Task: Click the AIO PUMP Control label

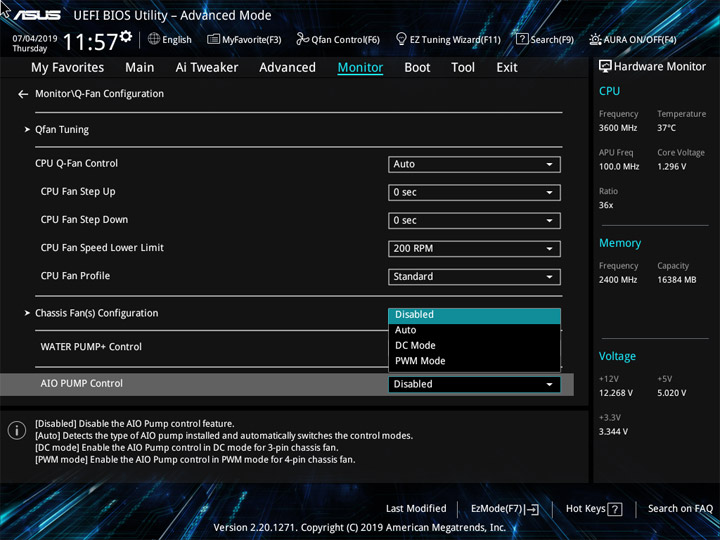Action: click(x=82, y=383)
